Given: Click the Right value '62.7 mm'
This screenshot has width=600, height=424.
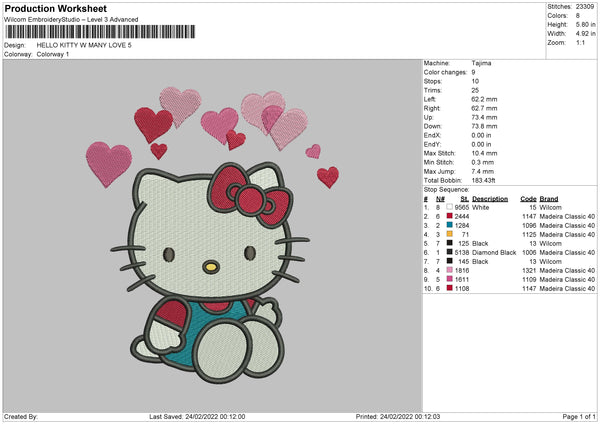Looking at the screenshot, I should pos(484,108).
